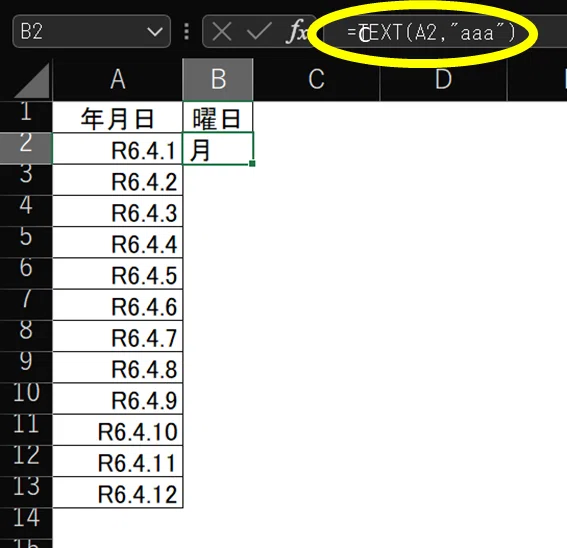567x548 pixels.
Task: Select row 7 header
Action: 26,304
